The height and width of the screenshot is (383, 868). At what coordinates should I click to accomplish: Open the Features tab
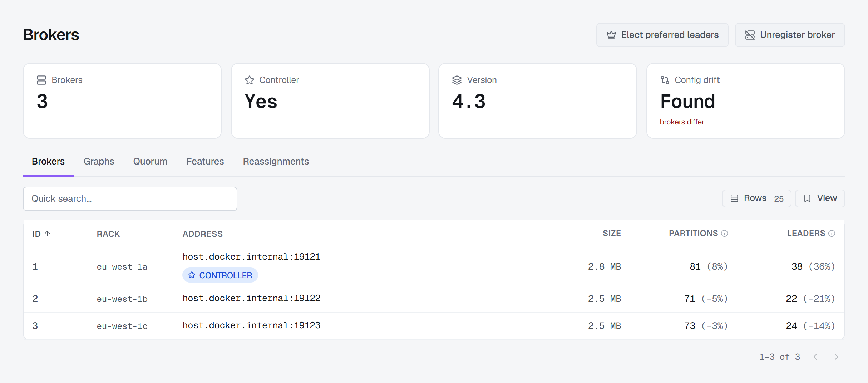tap(205, 162)
